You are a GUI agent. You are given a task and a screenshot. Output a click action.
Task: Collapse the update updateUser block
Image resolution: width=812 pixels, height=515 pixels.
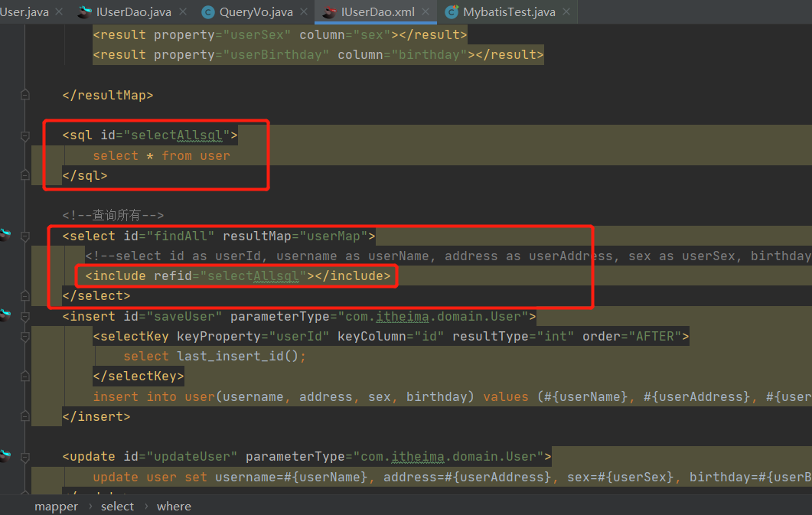click(x=24, y=457)
